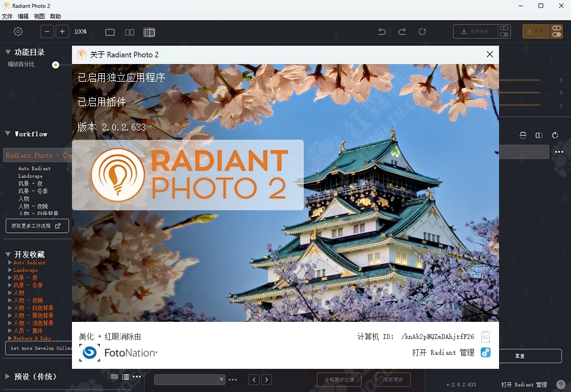Adjust the 缩放百分比 slider handle

(56, 65)
